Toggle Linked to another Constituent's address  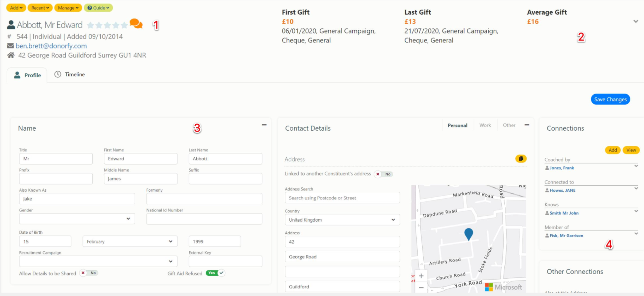click(384, 174)
